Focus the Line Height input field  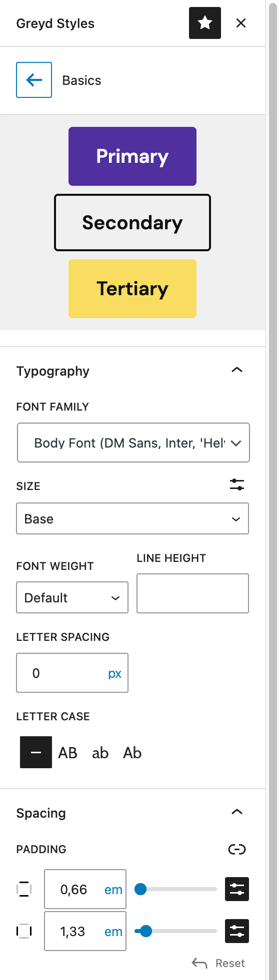click(x=192, y=593)
